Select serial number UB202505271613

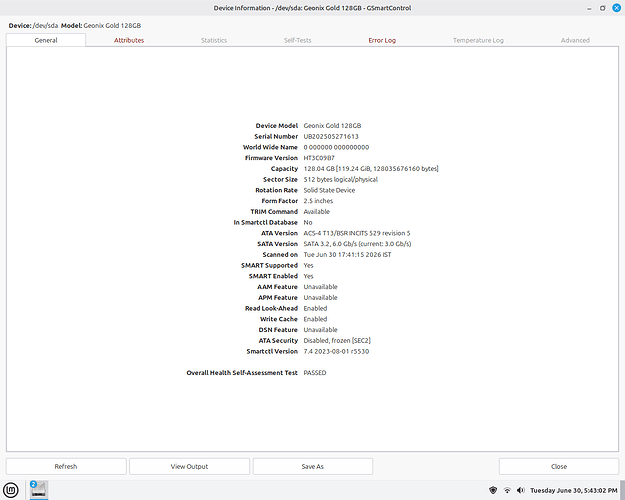(331, 136)
